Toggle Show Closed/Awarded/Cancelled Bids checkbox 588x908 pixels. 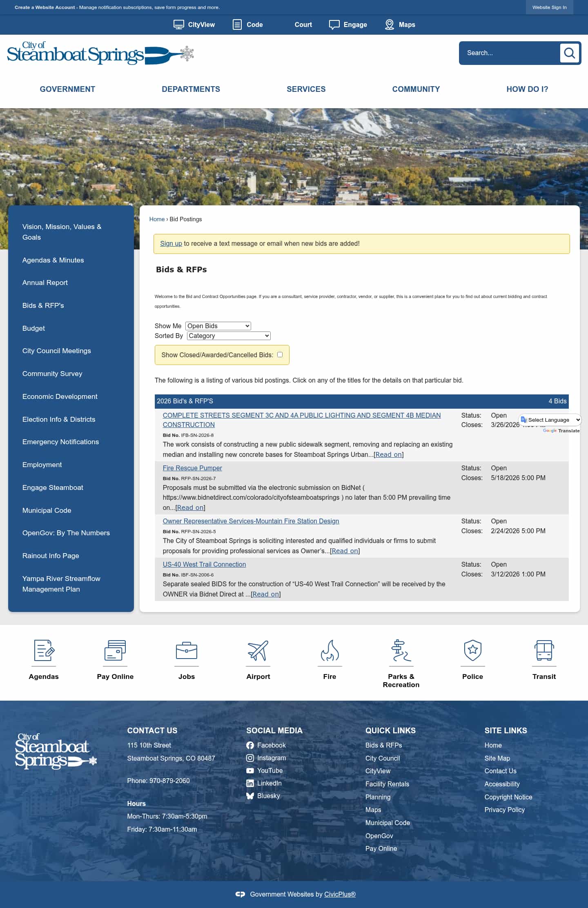[280, 354]
